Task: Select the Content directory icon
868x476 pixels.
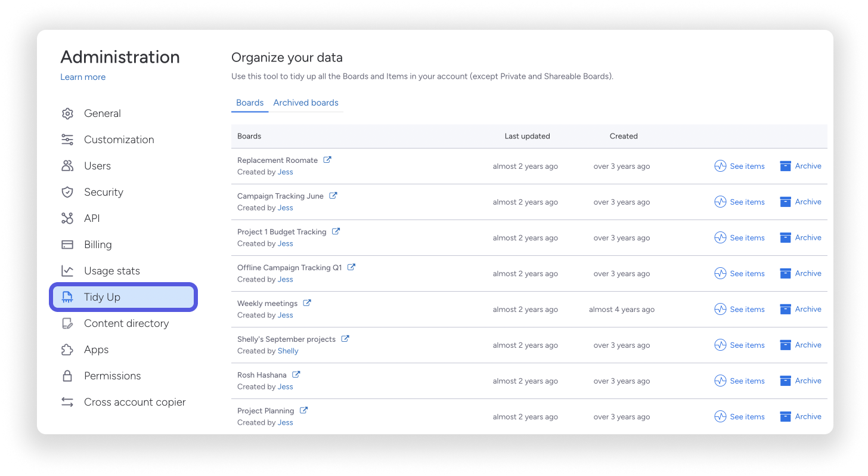Action: pyautogui.click(x=67, y=323)
